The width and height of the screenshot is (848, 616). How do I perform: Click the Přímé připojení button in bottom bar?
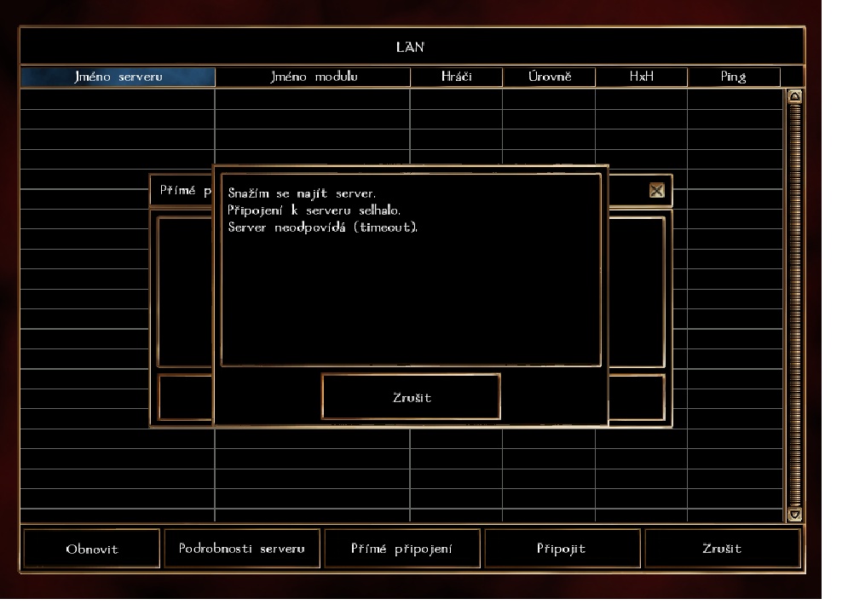(402, 549)
